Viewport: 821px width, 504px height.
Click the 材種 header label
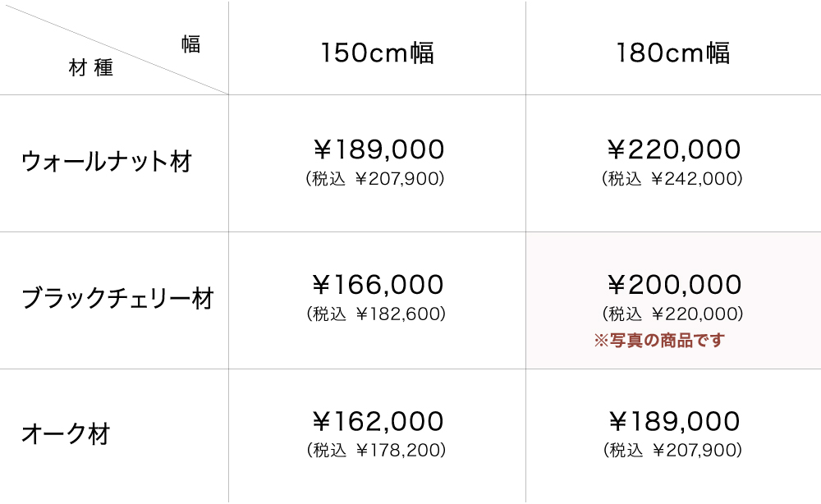click(91, 69)
